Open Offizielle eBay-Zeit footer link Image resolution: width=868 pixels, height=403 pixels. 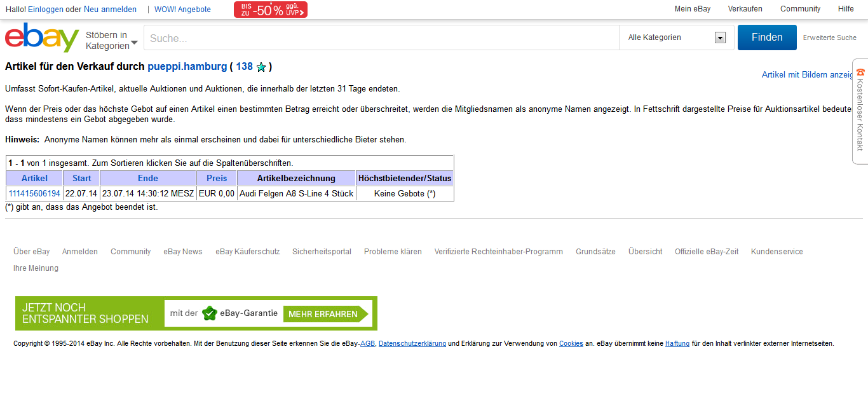tap(707, 252)
